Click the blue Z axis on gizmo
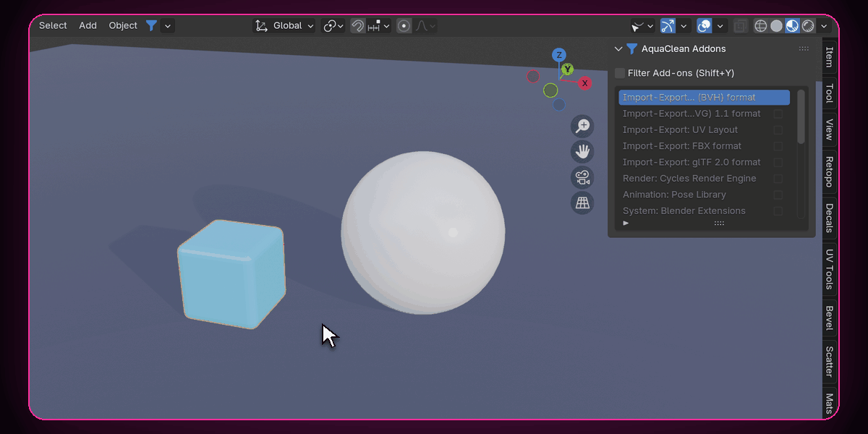Viewport: 868px width, 434px height. click(x=558, y=55)
